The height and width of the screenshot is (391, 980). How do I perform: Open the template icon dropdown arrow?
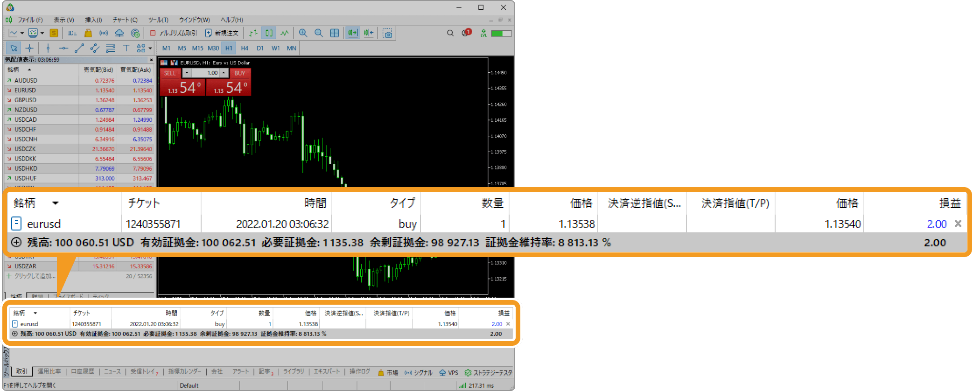pyautogui.click(x=42, y=33)
